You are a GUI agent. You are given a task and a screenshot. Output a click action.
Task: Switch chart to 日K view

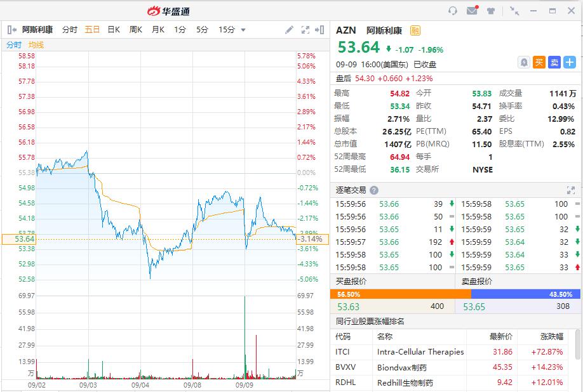(114, 30)
